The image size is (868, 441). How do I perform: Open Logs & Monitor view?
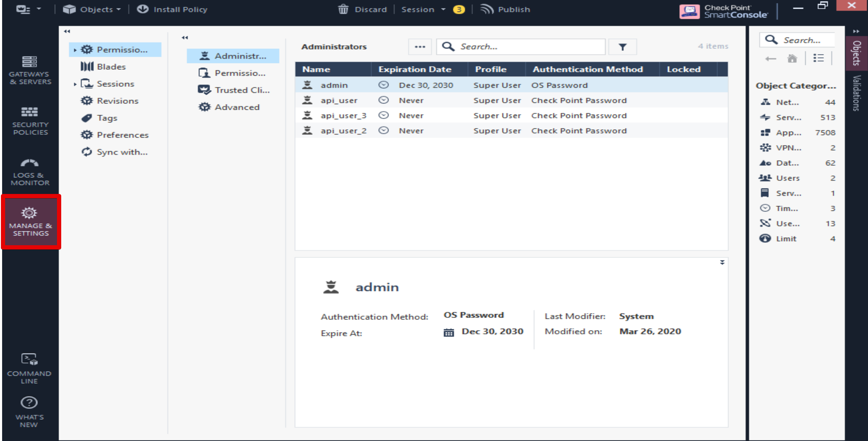click(30, 172)
